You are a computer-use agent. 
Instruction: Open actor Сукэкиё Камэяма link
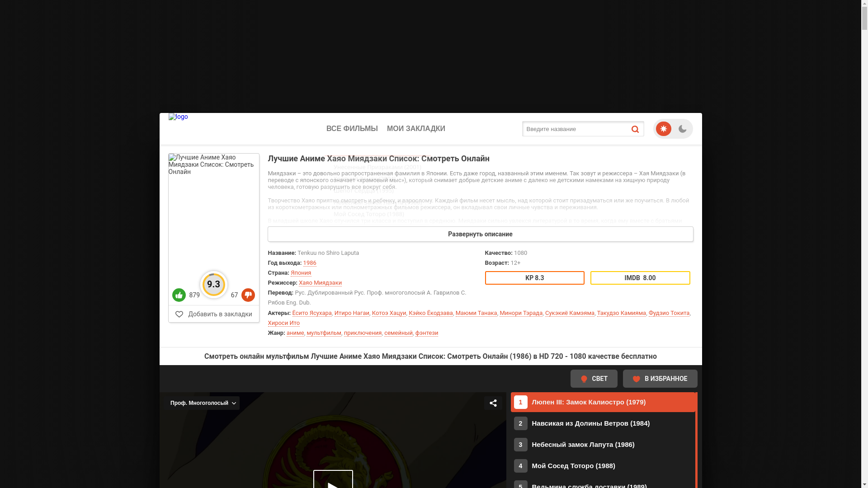point(570,313)
